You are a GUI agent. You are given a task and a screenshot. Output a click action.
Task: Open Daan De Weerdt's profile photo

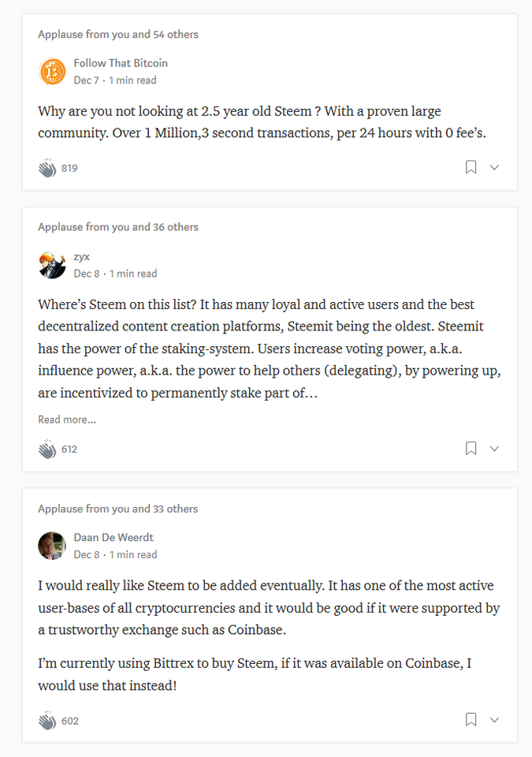52,546
